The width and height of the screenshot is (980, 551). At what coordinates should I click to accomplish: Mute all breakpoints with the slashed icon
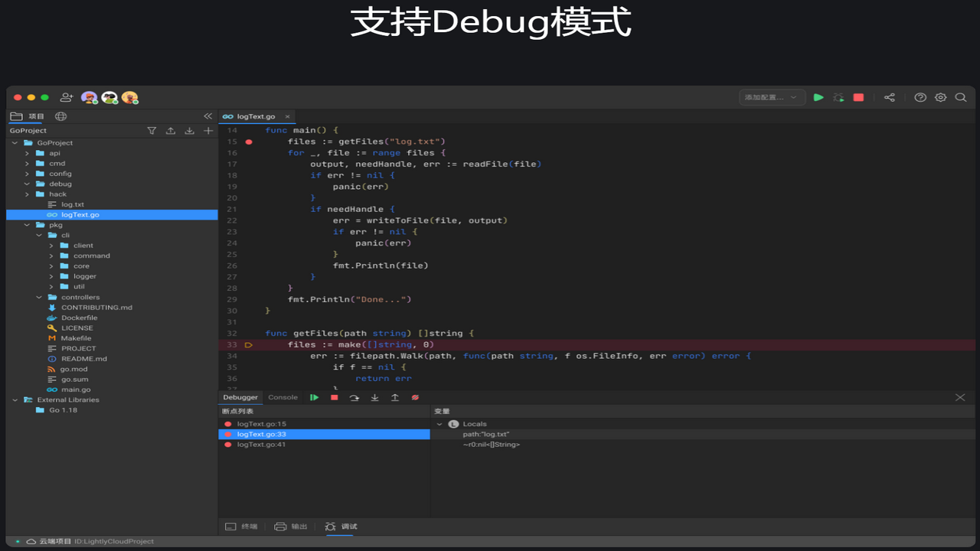point(414,397)
